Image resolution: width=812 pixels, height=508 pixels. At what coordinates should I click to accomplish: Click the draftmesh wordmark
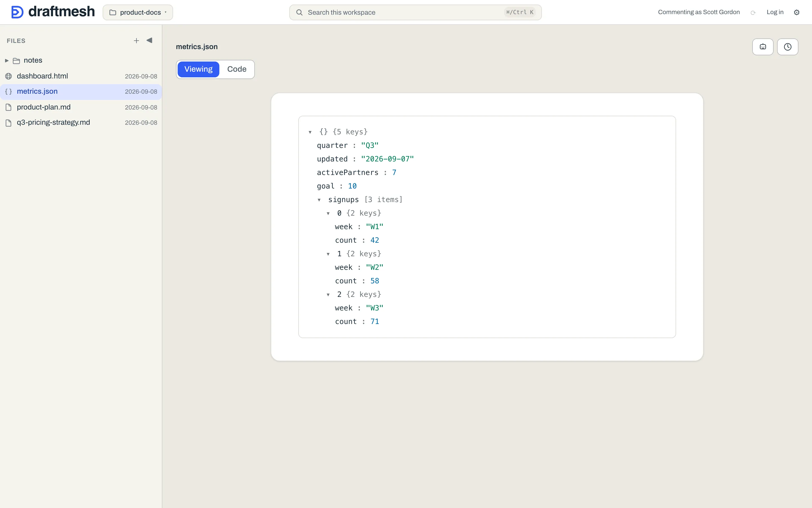click(x=61, y=11)
